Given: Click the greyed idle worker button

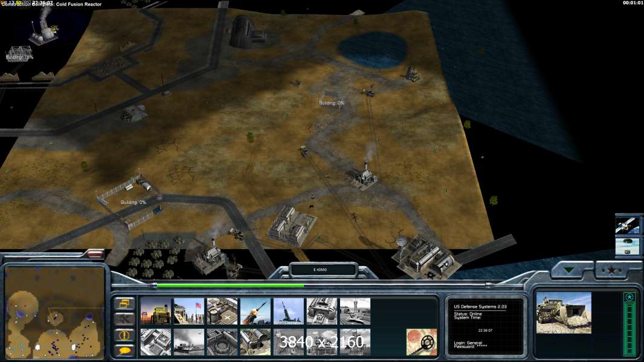Looking at the screenshot, I should tap(124, 319).
